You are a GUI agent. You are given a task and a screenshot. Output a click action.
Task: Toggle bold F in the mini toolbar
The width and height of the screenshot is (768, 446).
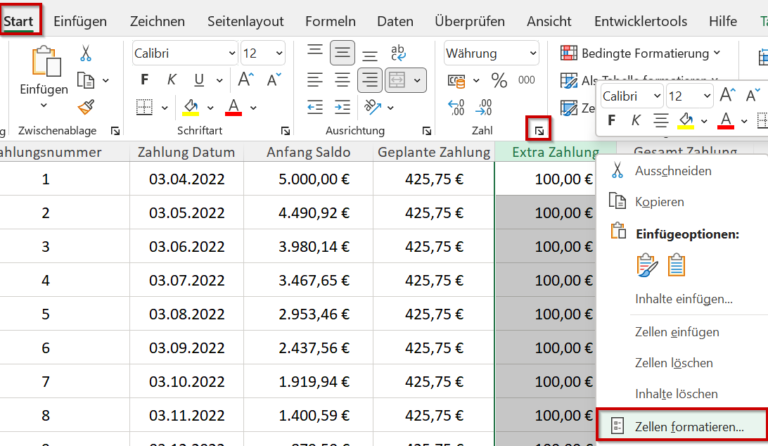click(x=611, y=120)
